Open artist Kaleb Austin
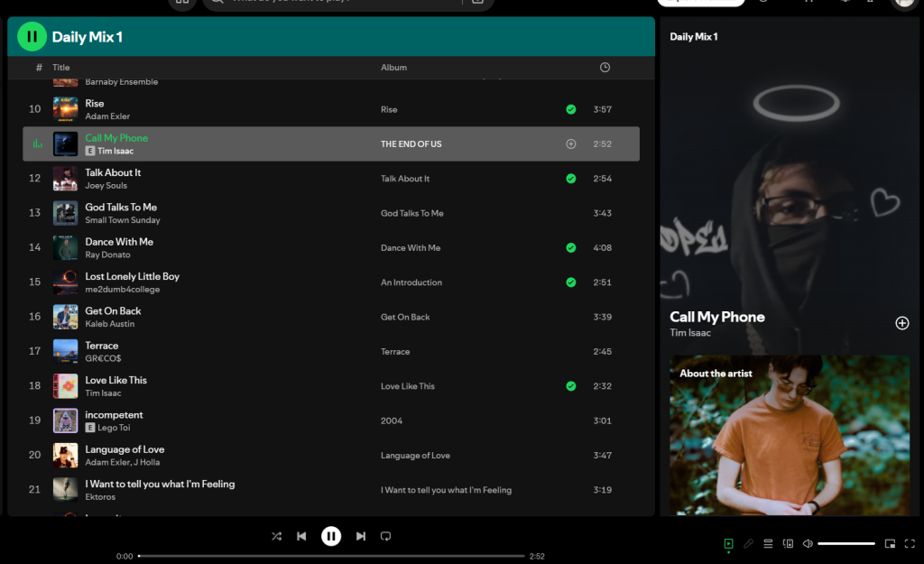Image resolution: width=924 pixels, height=564 pixels. (109, 324)
